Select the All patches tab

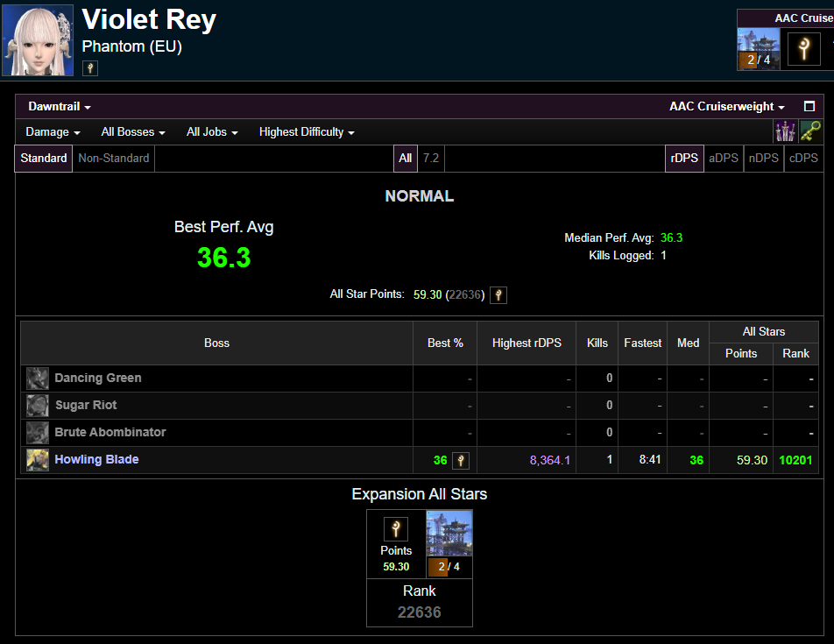406,159
